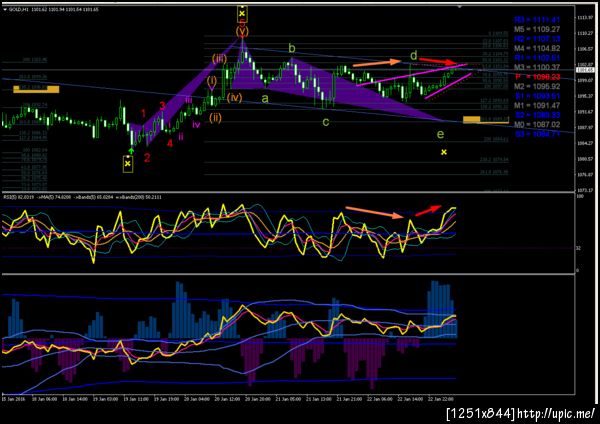Click the blue S3 support level label

point(537,134)
